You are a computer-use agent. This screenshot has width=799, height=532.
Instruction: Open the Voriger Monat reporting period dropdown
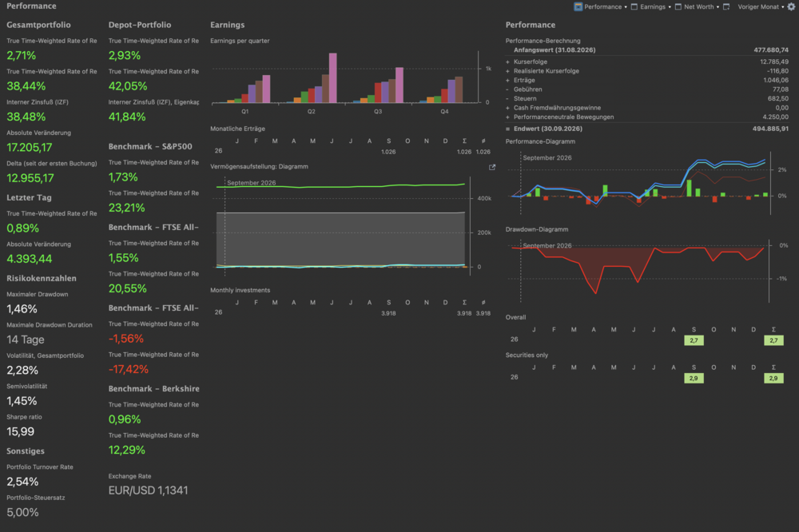[x=761, y=6]
